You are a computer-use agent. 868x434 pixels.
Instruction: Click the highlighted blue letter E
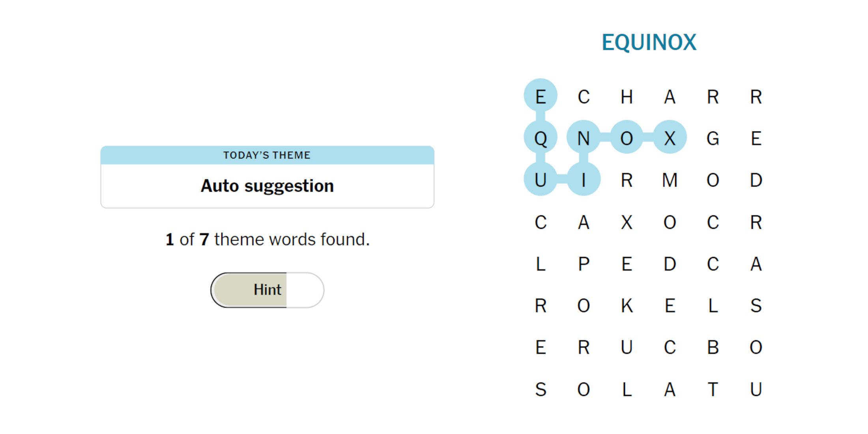[x=541, y=97]
